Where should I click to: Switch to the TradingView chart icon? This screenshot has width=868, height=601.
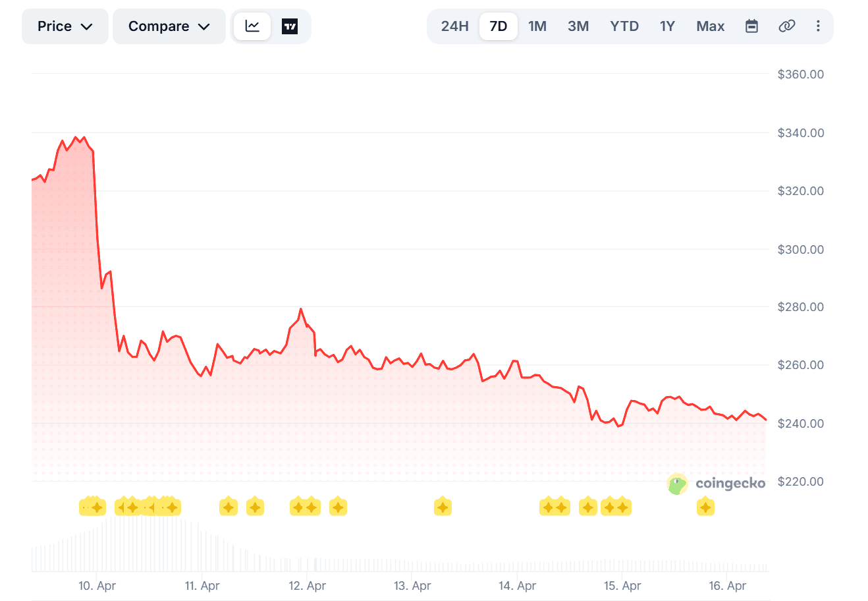tap(290, 26)
